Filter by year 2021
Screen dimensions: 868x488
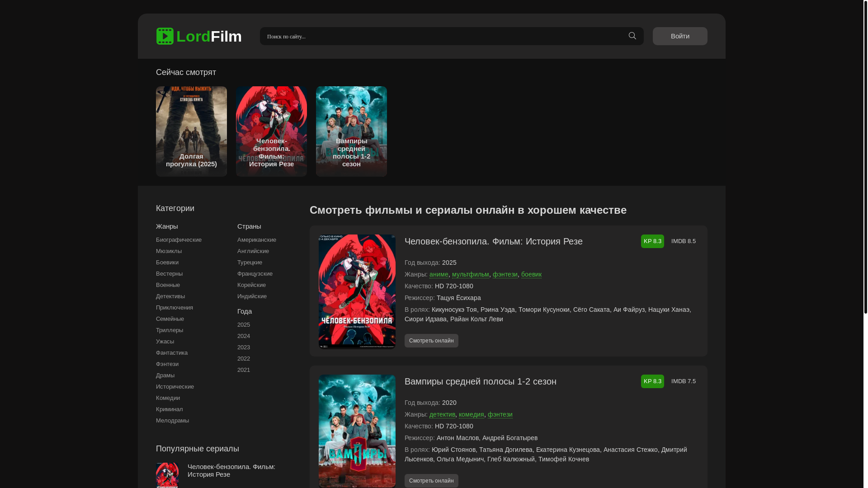[x=244, y=370]
